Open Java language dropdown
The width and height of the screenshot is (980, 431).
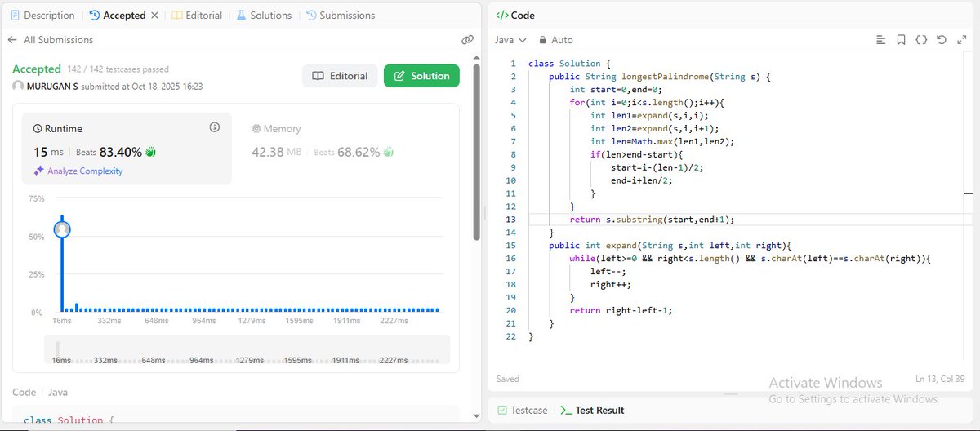(510, 39)
